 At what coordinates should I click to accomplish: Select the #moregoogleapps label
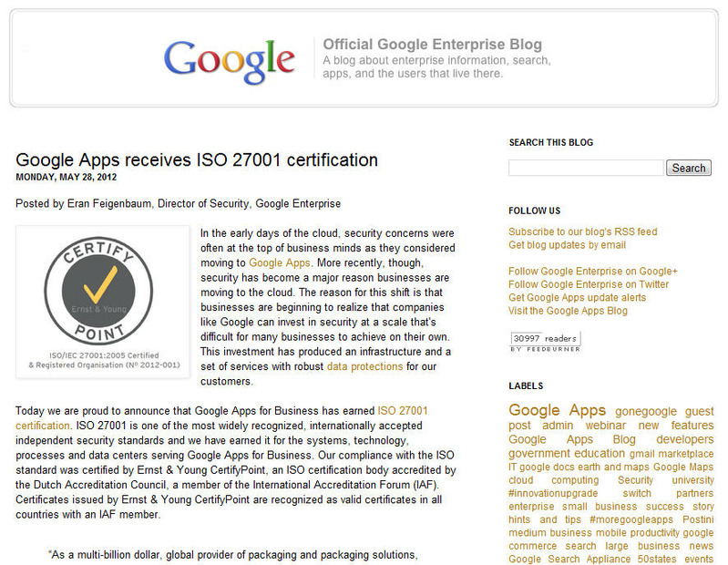(x=631, y=519)
